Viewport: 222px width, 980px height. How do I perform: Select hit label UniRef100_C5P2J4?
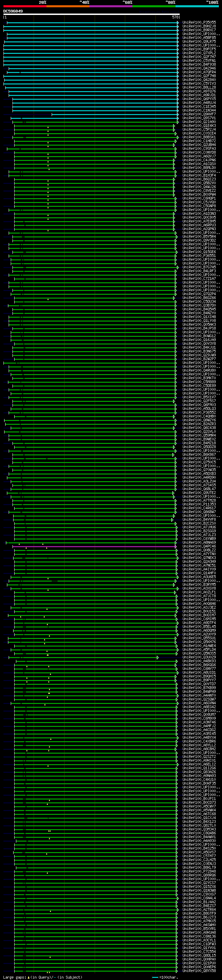click(199, 129)
